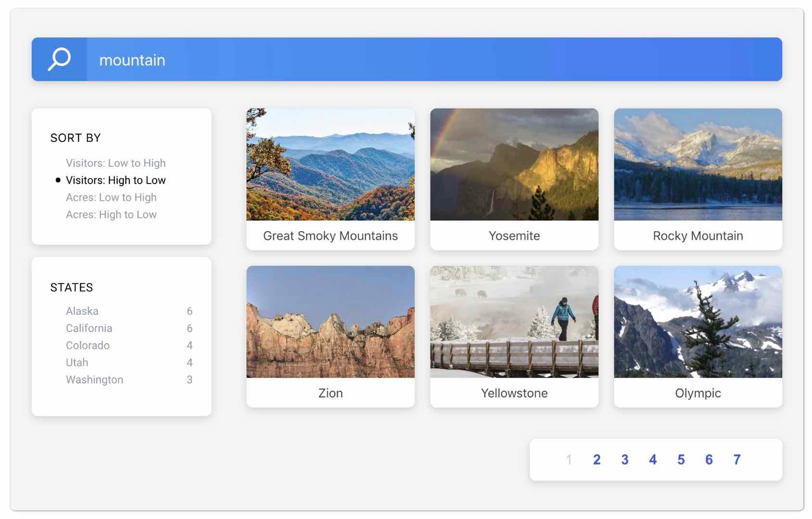Filter results by Utah state
812x519 pixels.
(77, 363)
